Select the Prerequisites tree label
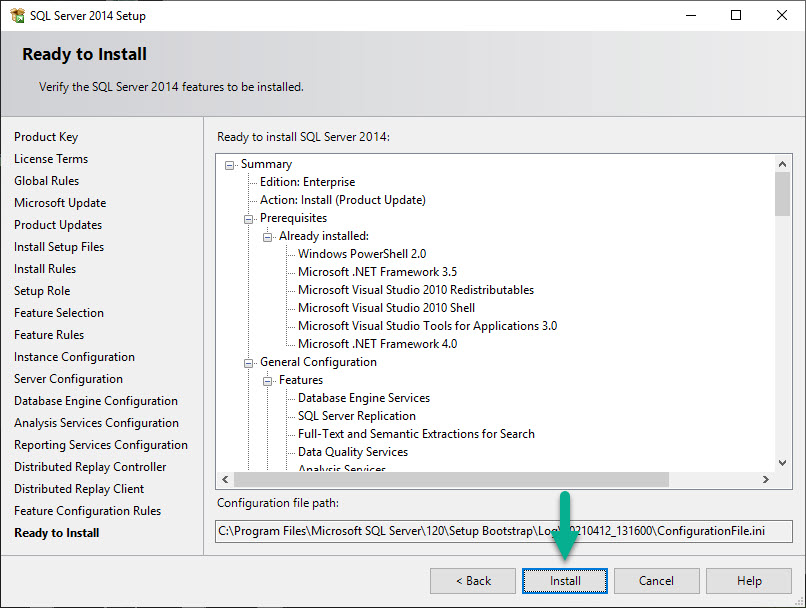 click(x=293, y=218)
